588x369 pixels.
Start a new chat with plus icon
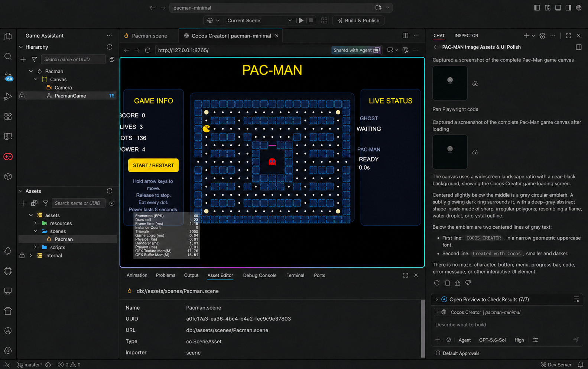[x=526, y=36]
